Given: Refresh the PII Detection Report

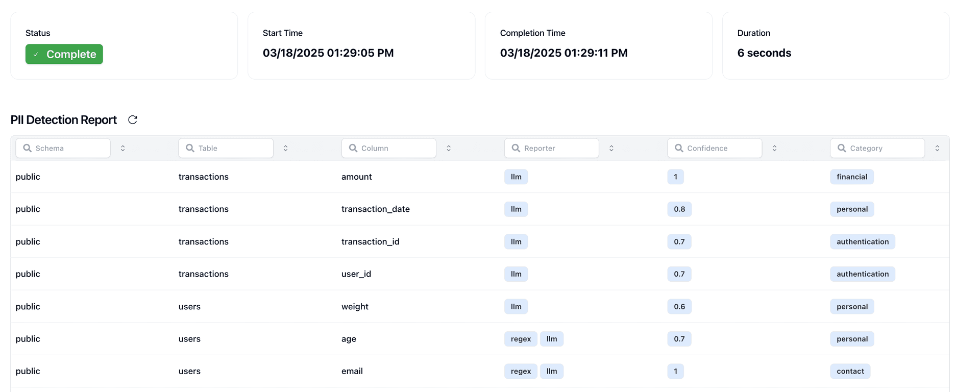Looking at the screenshot, I should click(x=133, y=119).
